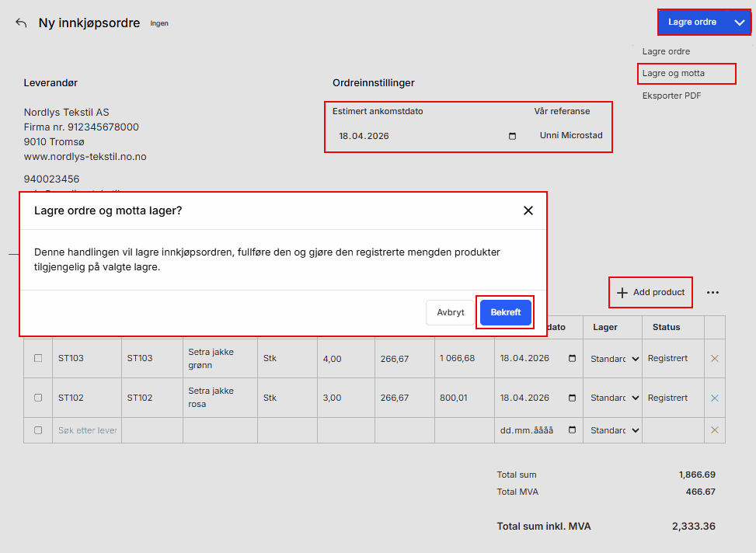Click the back arrow beside Ny innkjøpsordre
The height and width of the screenshot is (553, 756).
click(21, 23)
